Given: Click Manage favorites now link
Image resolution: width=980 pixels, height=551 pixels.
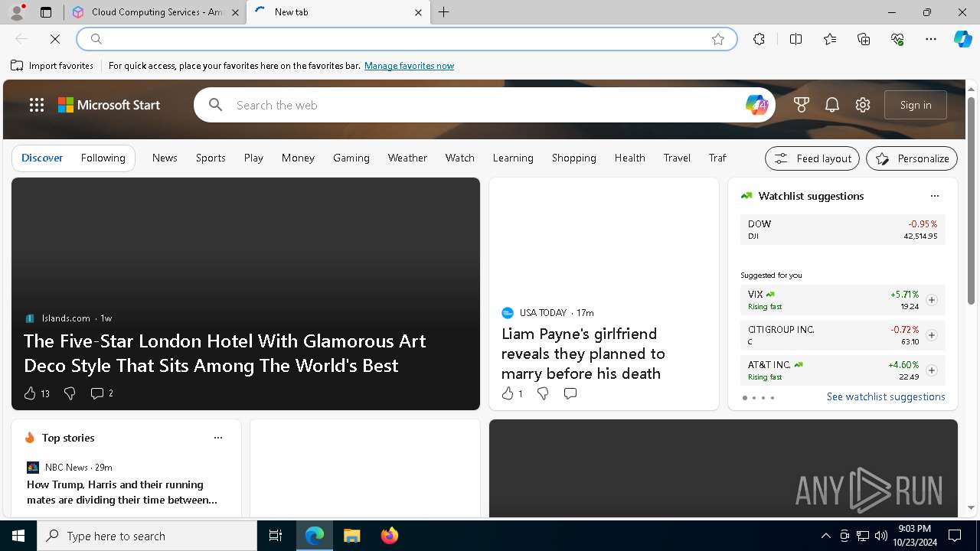Looking at the screenshot, I should (409, 66).
